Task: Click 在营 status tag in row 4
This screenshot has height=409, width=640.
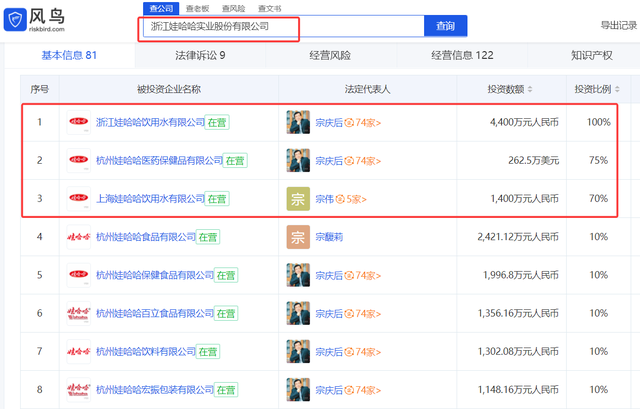Action: (208, 237)
